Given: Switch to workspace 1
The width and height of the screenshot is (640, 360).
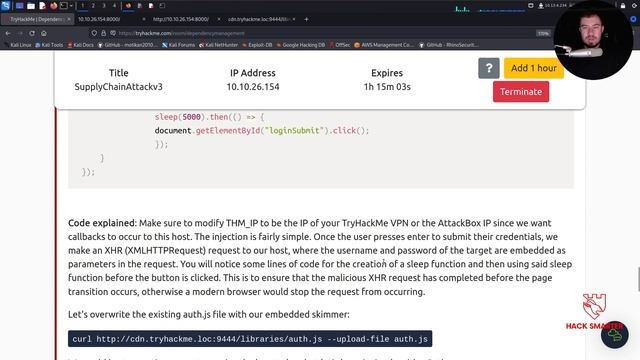Looking at the screenshot, I should tap(82, 6).
